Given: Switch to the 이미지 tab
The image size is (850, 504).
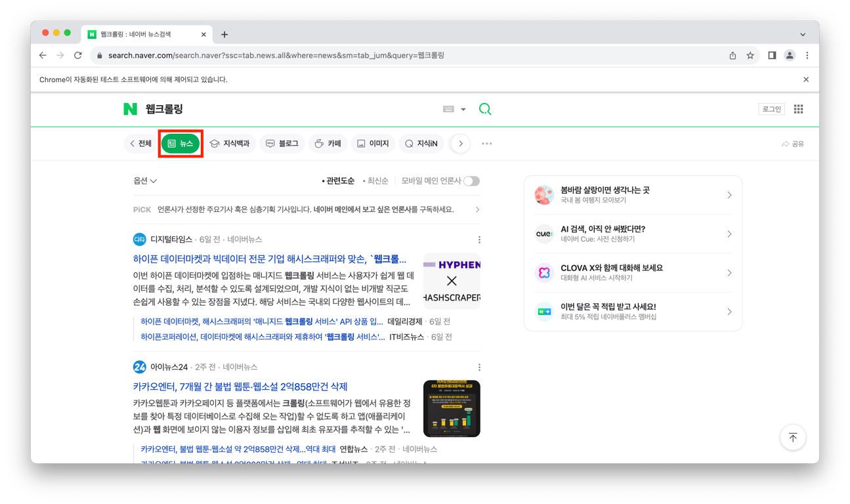Looking at the screenshot, I should pos(373,144).
